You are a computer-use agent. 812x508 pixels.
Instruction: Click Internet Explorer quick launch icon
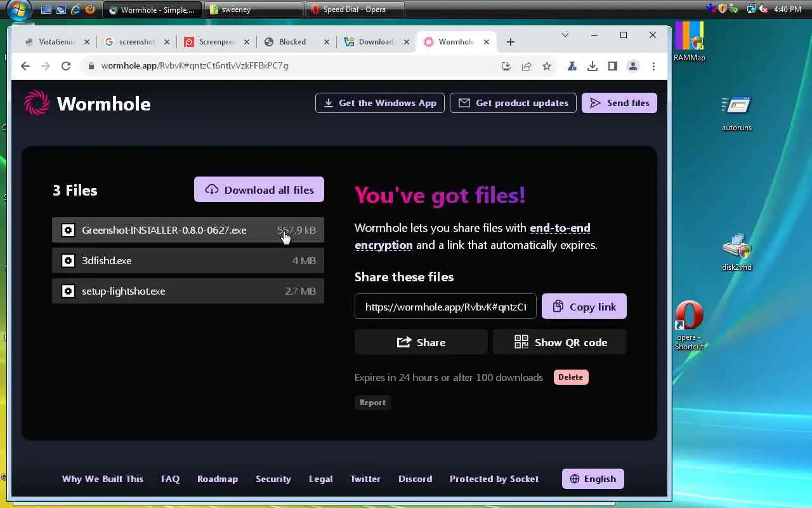pyautogui.click(x=76, y=10)
